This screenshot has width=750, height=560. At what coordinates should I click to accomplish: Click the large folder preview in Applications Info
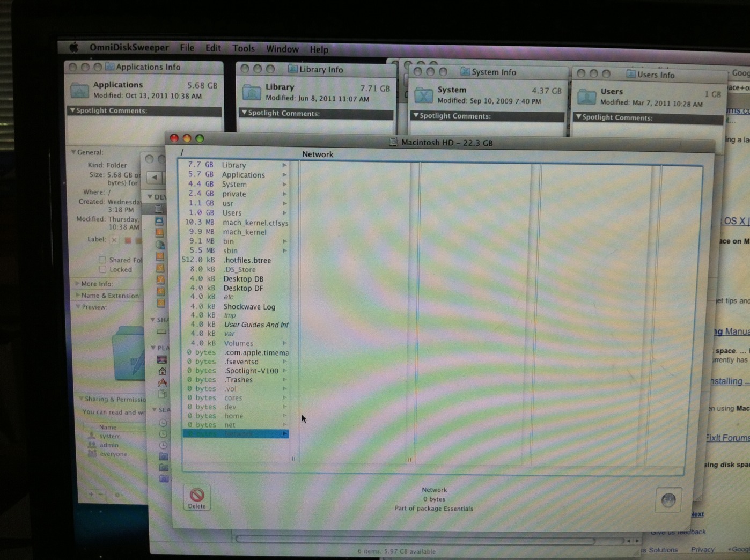click(x=128, y=353)
